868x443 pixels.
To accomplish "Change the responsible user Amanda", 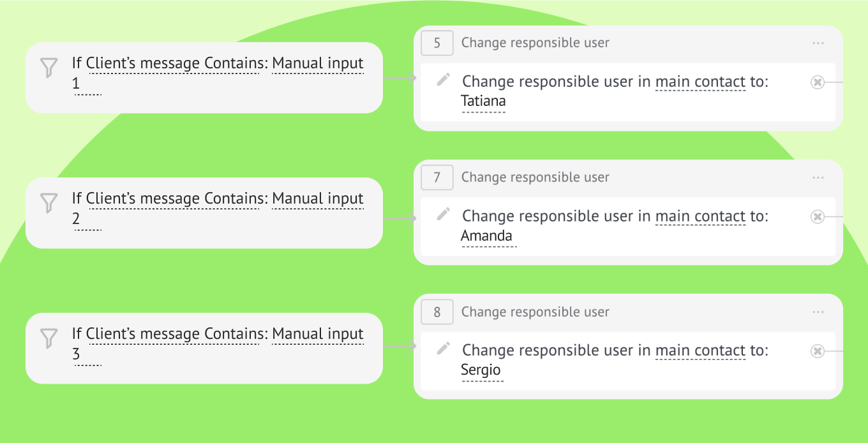I will [486, 236].
